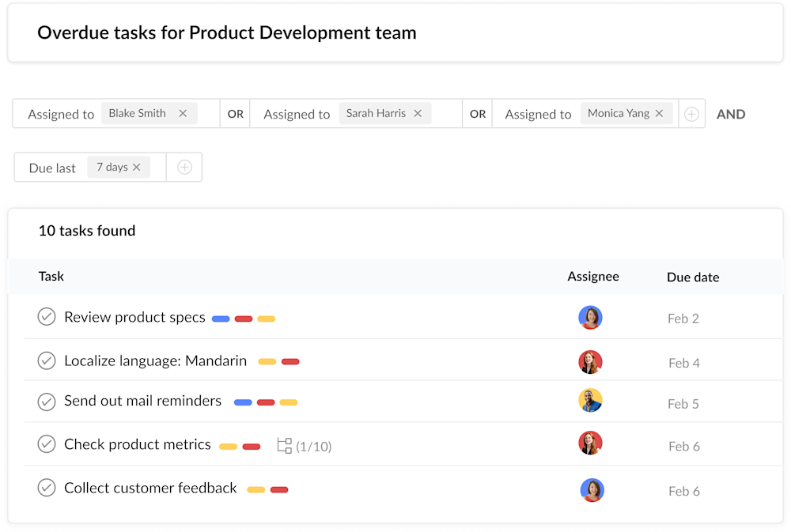
Task: Edit the report title Overdue tasks field
Action: point(227,32)
